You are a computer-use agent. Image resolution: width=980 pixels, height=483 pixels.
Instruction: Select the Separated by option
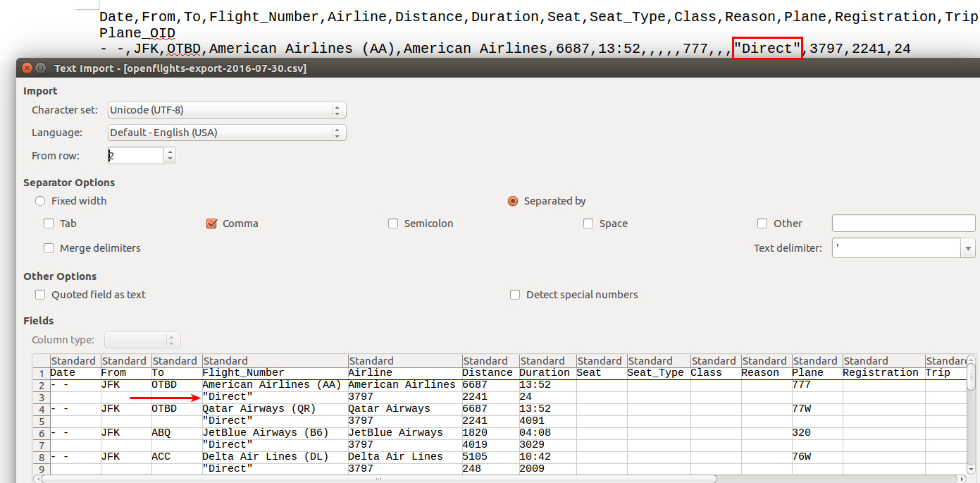(513, 201)
